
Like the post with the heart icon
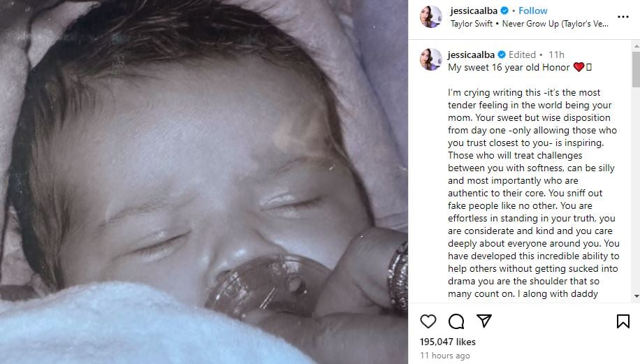(428, 321)
